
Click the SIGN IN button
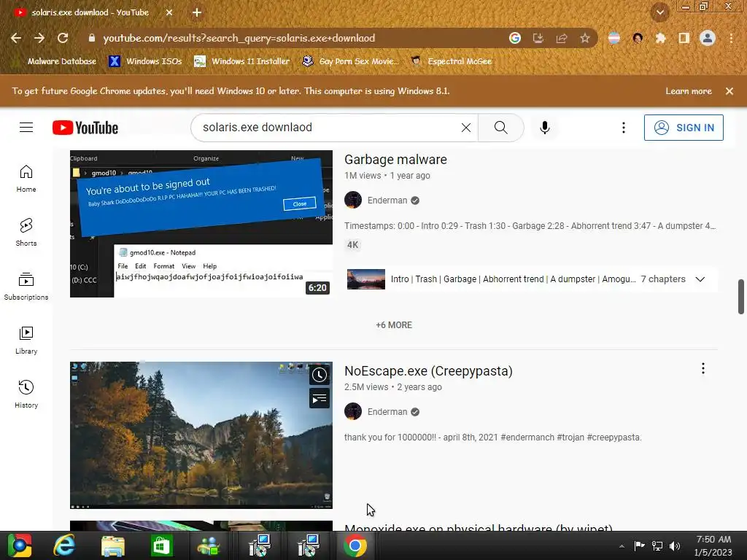(x=684, y=128)
